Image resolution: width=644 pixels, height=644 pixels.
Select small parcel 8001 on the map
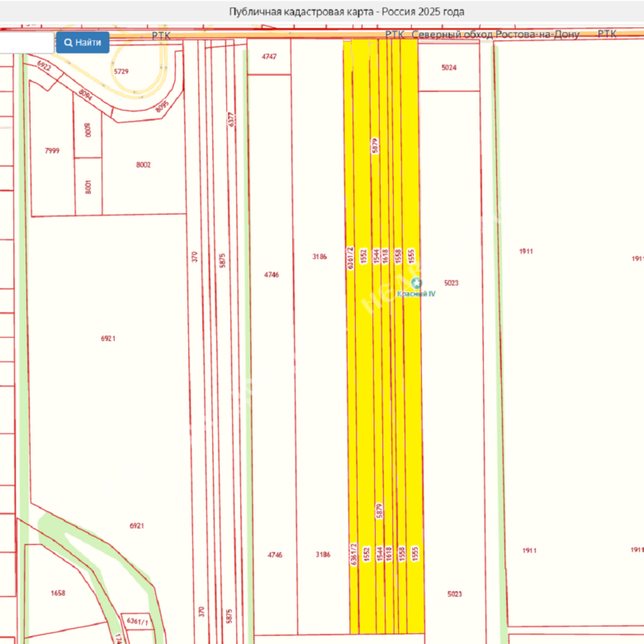coord(88,187)
